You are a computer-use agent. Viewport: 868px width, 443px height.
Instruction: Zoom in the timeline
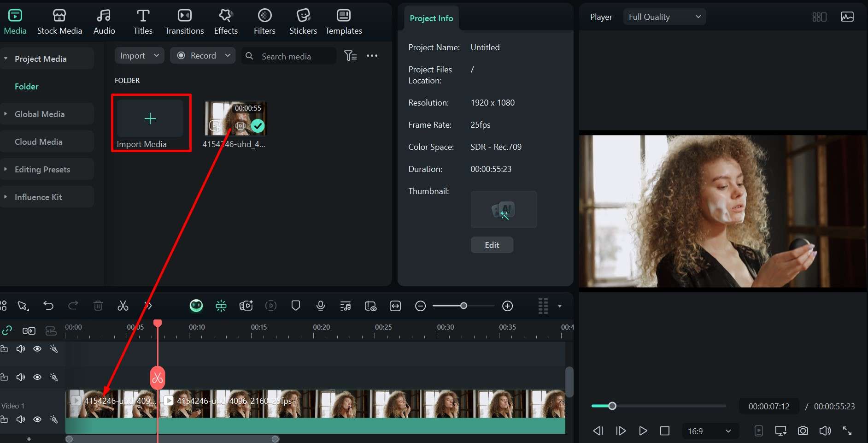pyautogui.click(x=507, y=306)
